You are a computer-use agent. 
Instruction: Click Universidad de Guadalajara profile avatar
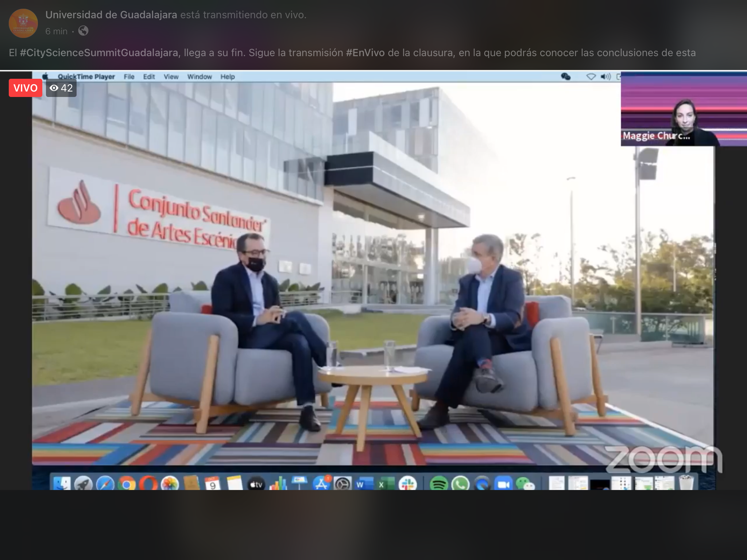[23, 23]
